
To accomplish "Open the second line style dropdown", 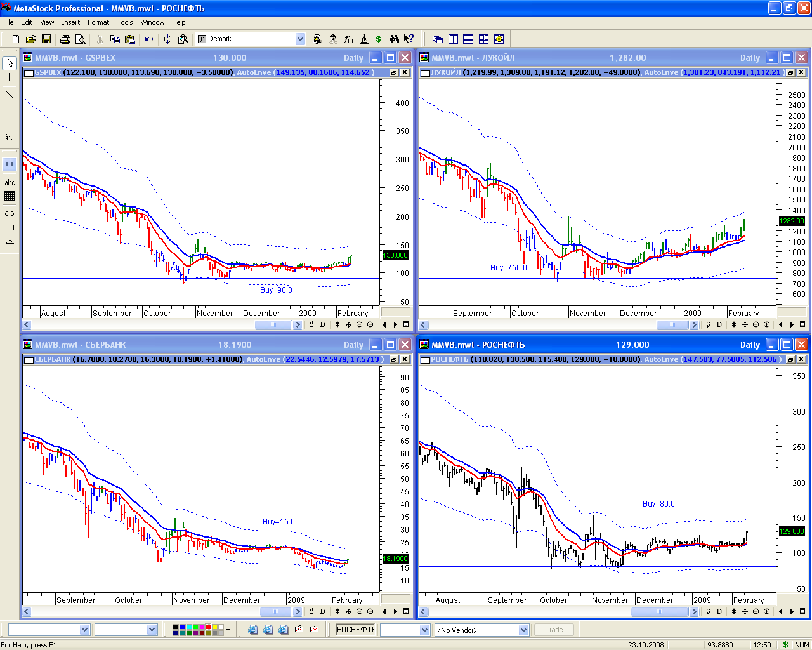I will (152, 630).
